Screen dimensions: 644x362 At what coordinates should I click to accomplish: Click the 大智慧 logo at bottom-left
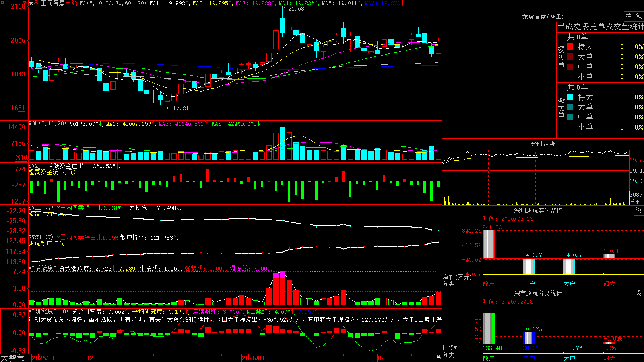[x=13, y=358]
